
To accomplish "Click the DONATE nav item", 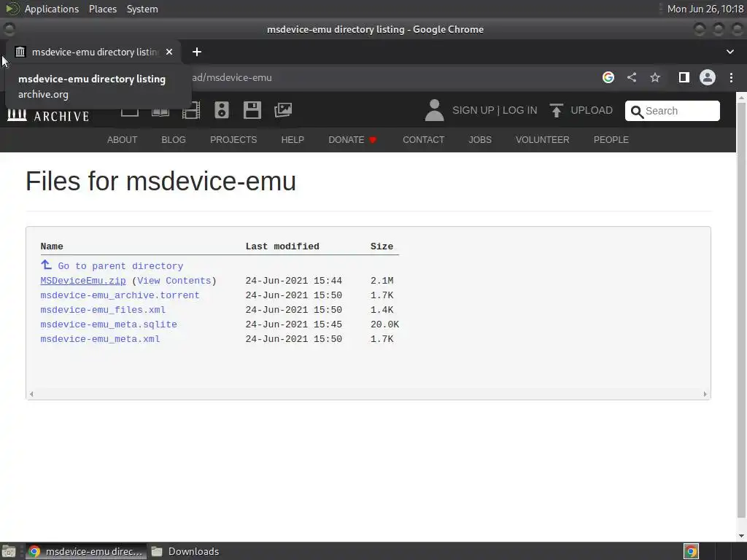I will 352,139.
